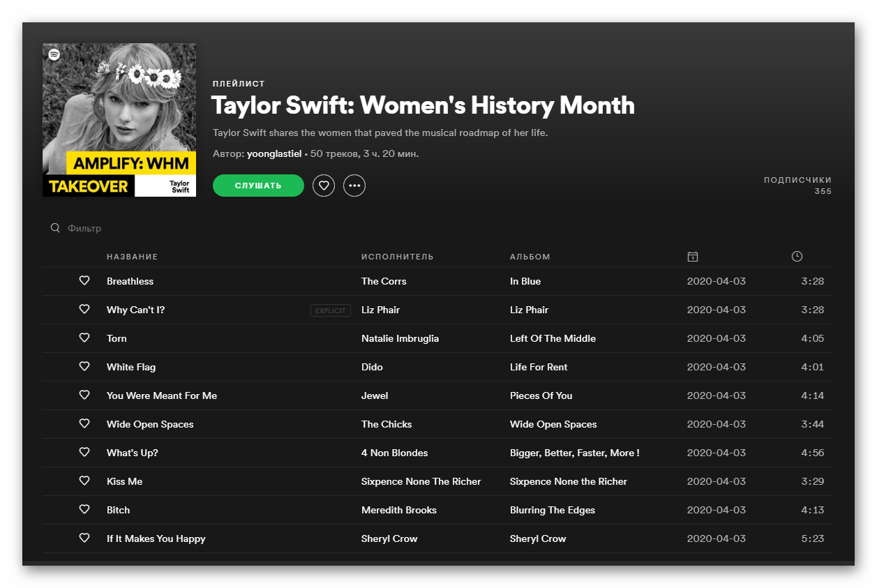The image size is (877, 588).
Task: Open artist Dido
Action: click(372, 367)
